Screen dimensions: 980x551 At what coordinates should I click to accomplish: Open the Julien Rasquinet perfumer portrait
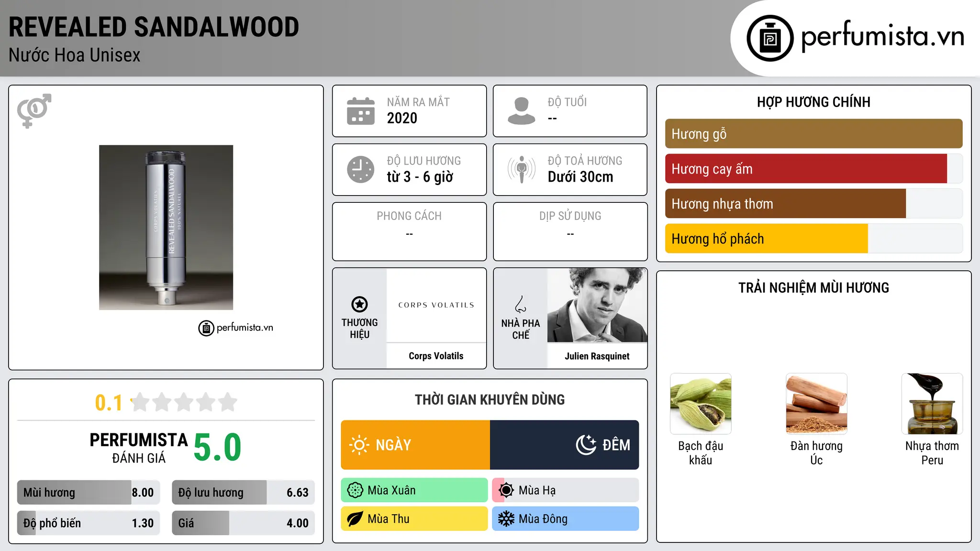pyautogui.click(x=597, y=305)
